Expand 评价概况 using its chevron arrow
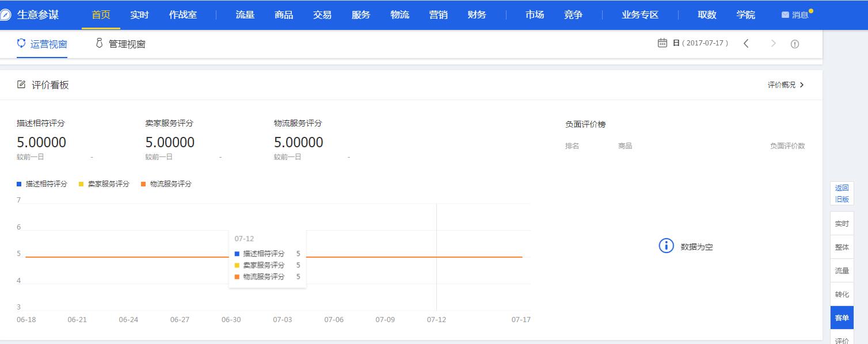This screenshot has height=344, width=868. pyautogui.click(x=803, y=85)
